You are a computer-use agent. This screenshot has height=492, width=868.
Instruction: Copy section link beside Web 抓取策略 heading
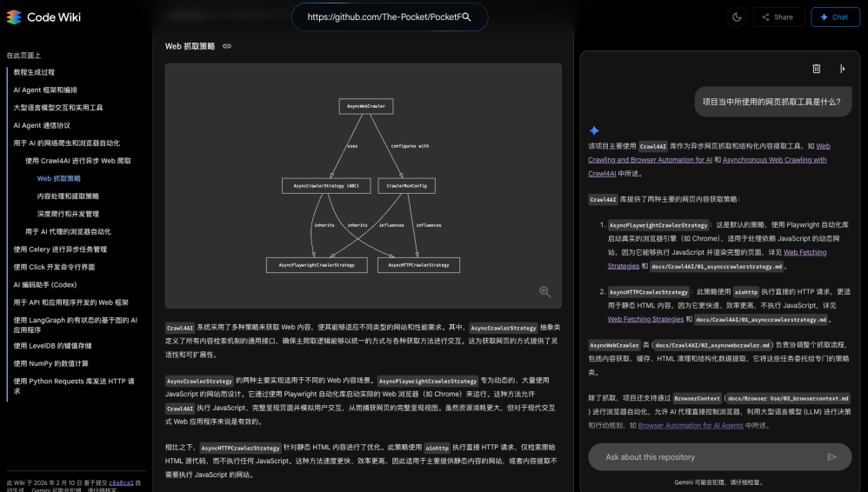tap(227, 46)
